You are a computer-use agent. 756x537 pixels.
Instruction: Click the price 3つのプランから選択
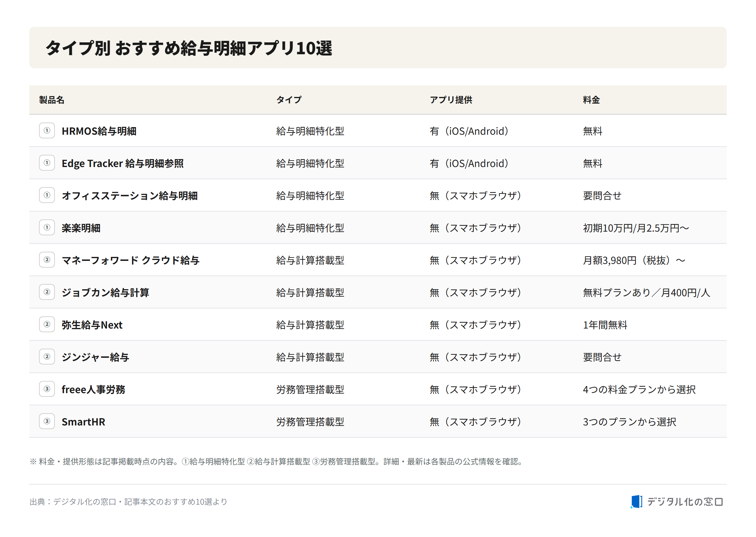click(630, 422)
